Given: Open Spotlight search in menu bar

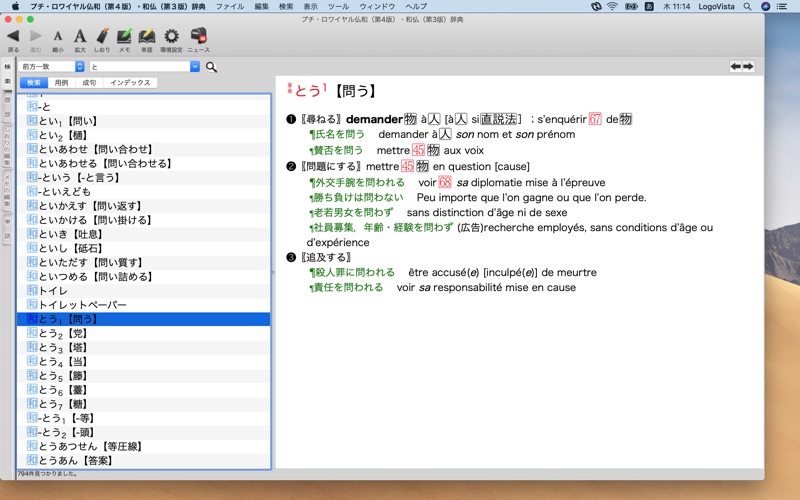Looking at the screenshot, I should point(747,6).
